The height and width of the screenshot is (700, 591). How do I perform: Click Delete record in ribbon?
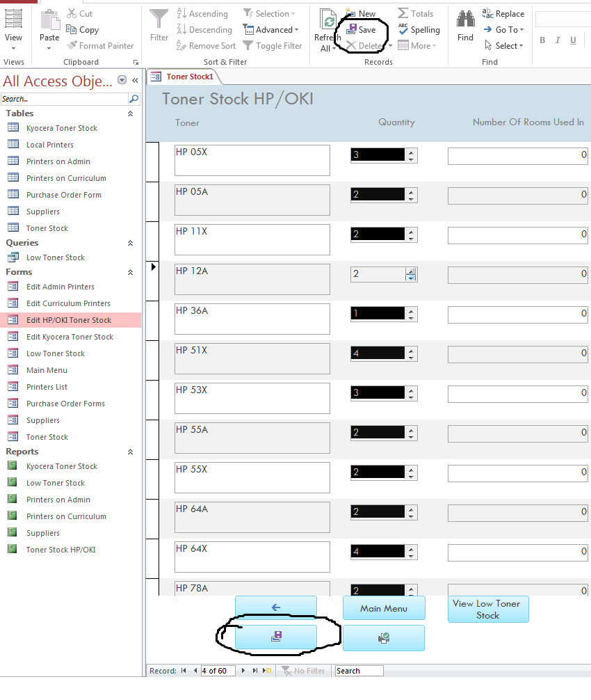tap(364, 45)
